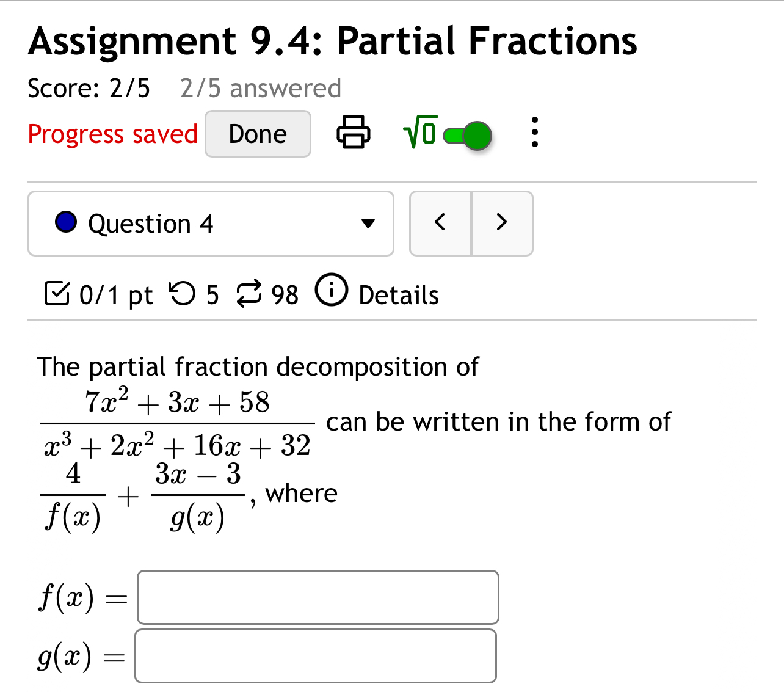Advance to the next question with the right chevron
This screenshot has width=784, height=692.
coord(501,223)
